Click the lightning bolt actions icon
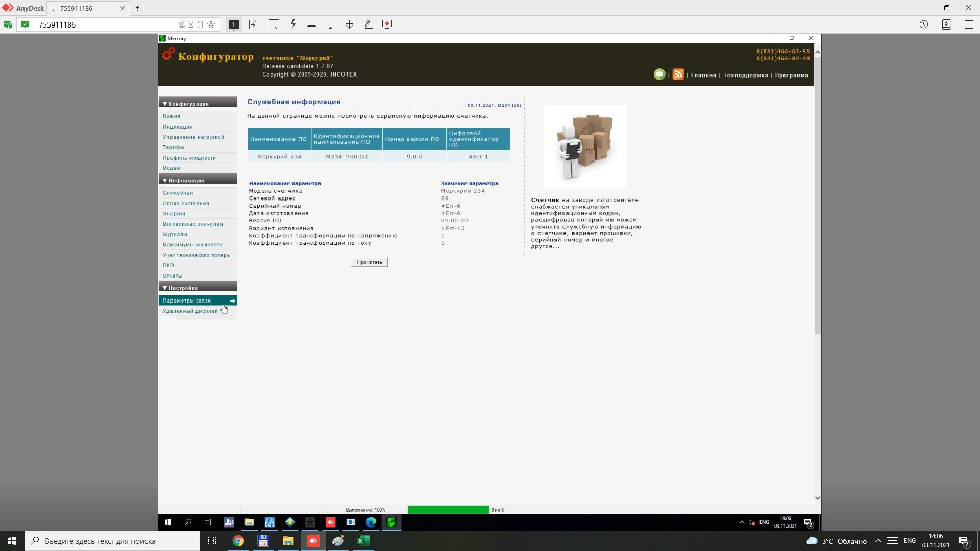The height and width of the screenshot is (551, 980). point(293,24)
